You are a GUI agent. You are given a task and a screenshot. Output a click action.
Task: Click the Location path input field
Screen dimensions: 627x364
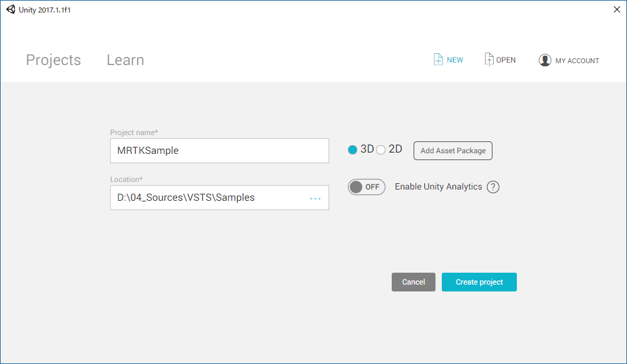tap(220, 198)
